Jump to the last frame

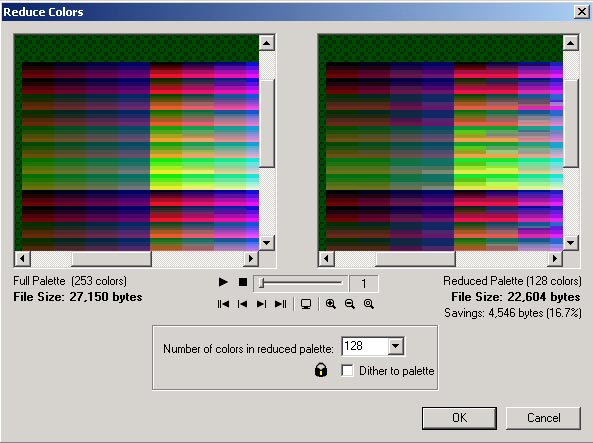point(281,304)
